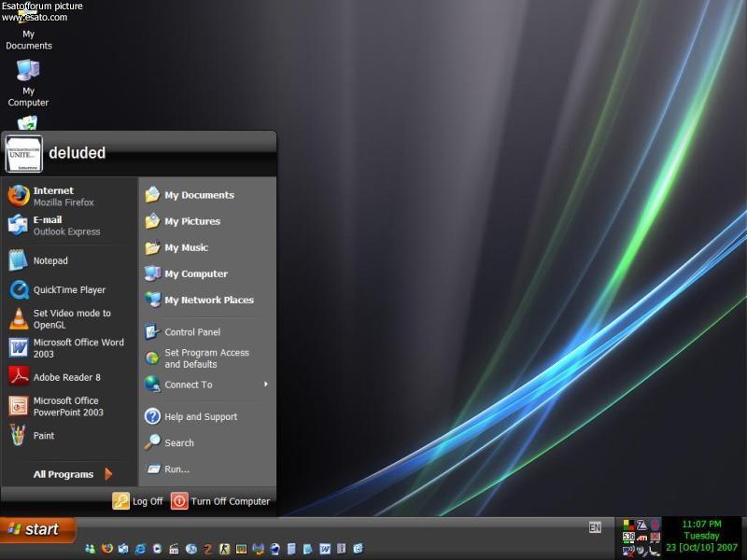Click Internet Explorer icon in Quick Launch
This screenshot has width=747, height=560.
pyautogui.click(x=140, y=549)
